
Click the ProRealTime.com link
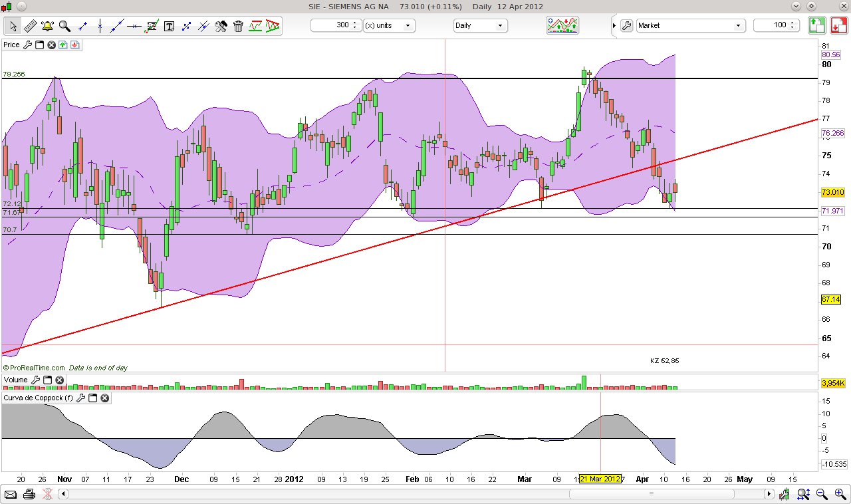pyautogui.click(x=33, y=367)
